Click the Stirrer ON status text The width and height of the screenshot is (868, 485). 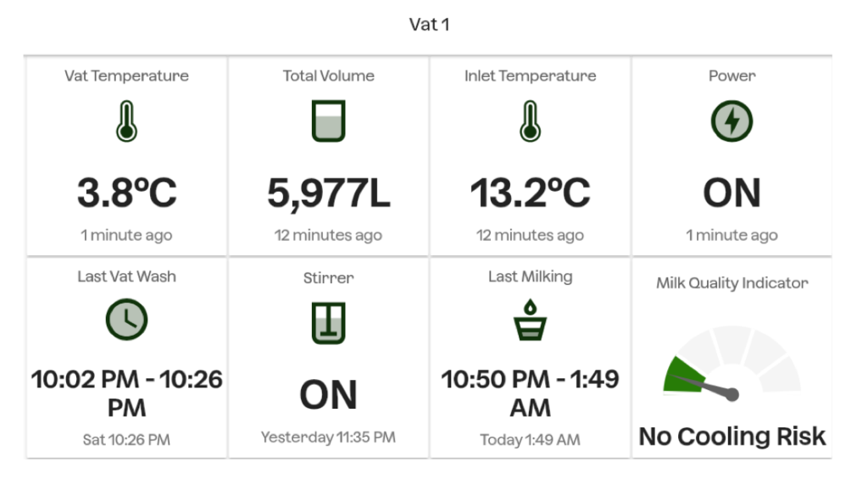click(x=329, y=394)
